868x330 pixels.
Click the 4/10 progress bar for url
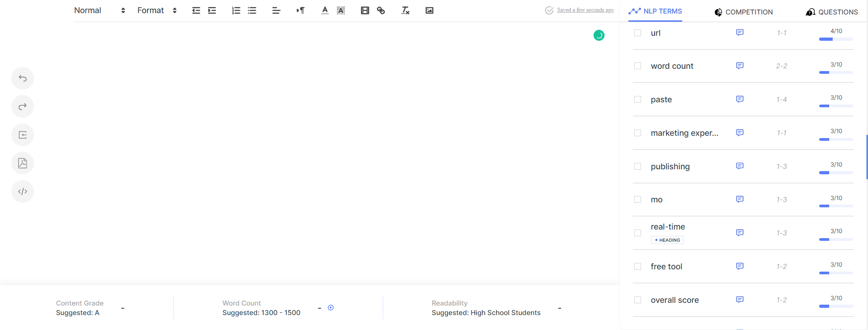coord(836,39)
